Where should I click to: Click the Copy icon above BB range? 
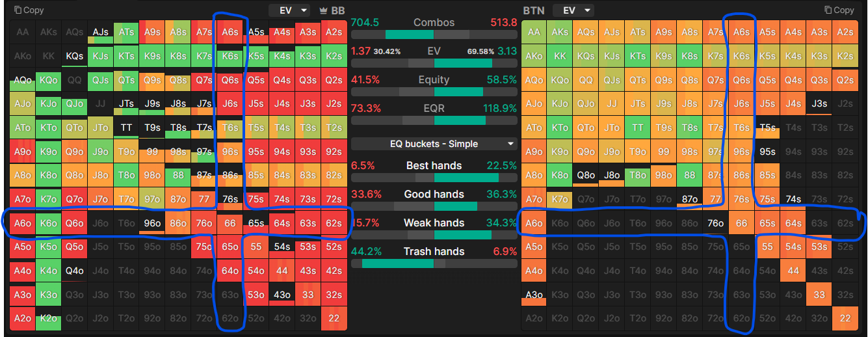click(18, 10)
